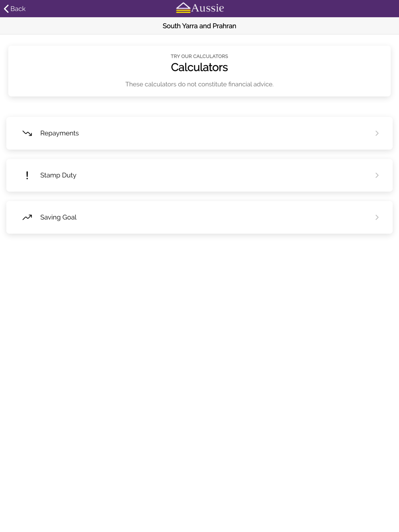The image size is (399, 532).
Task: Expand Repayments using its right chevron
Action: click(377, 133)
